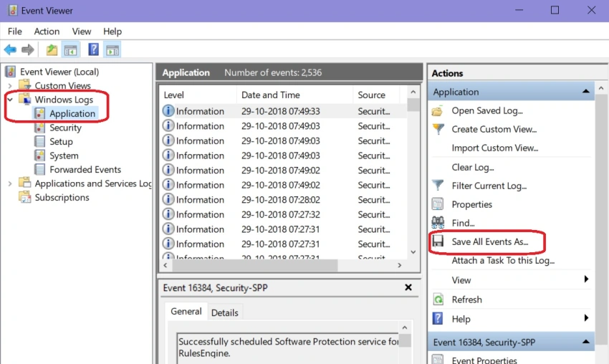Expand the Help submenu arrow in Actions
This screenshot has width=609, height=364.
pos(586,318)
